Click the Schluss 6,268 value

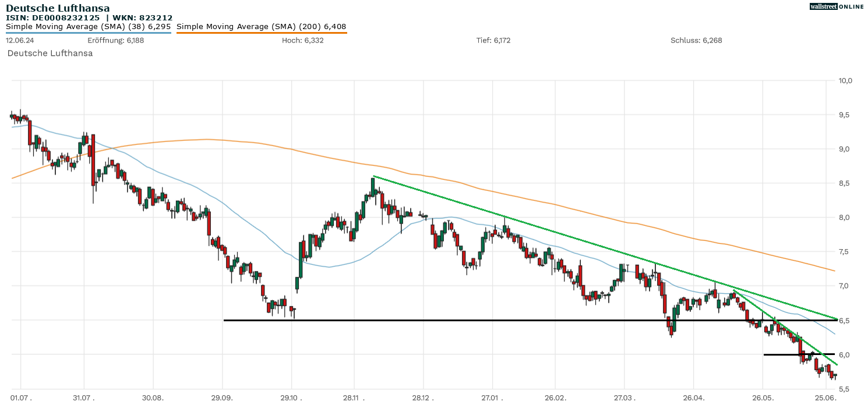[696, 40]
